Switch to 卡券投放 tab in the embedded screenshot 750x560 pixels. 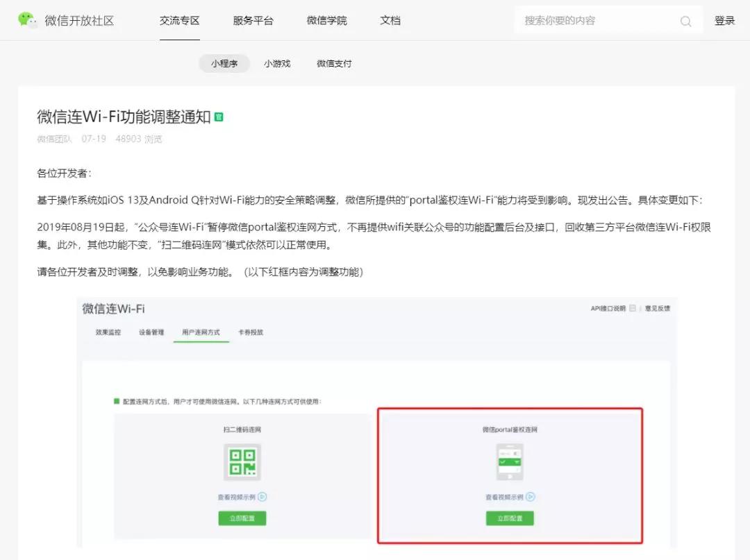click(x=251, y=332)
